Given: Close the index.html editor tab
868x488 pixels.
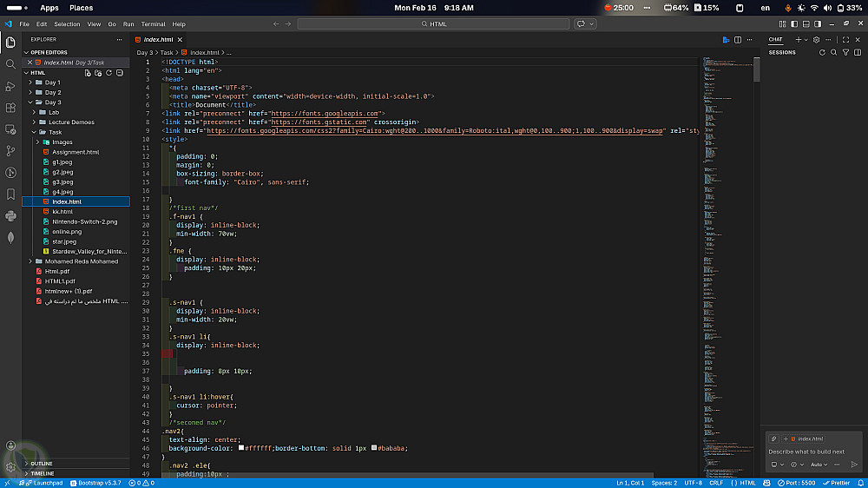Looking at the screenshot, I should coord(180,40).
